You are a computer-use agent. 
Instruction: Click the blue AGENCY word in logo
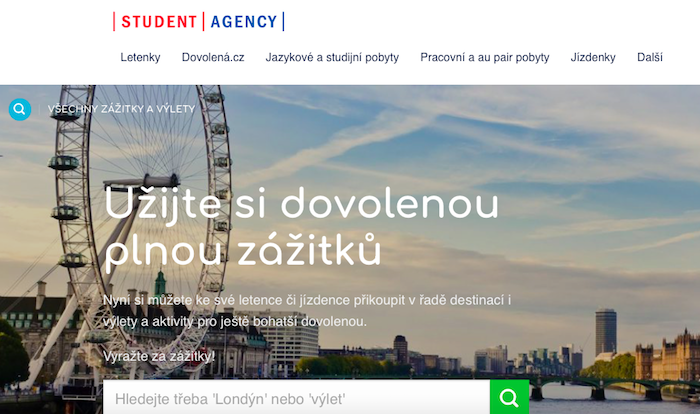tap(243, 21)
